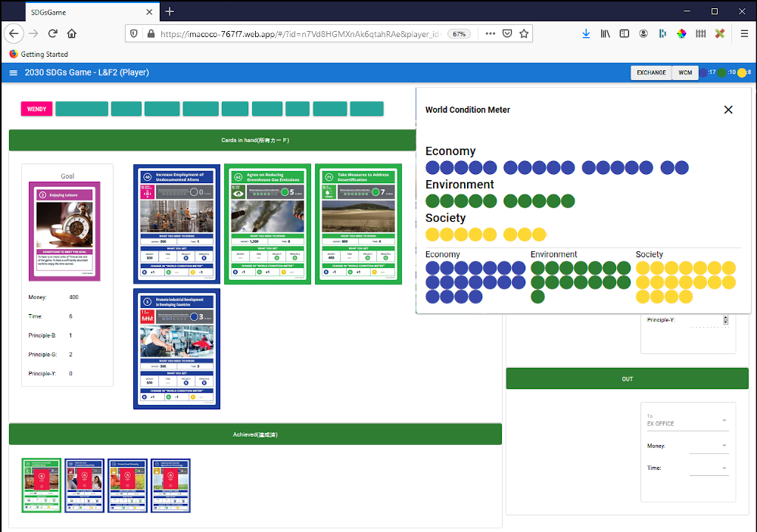Go to the browser home icon
The height and width of the screenshot is (532, 757).
72,34
